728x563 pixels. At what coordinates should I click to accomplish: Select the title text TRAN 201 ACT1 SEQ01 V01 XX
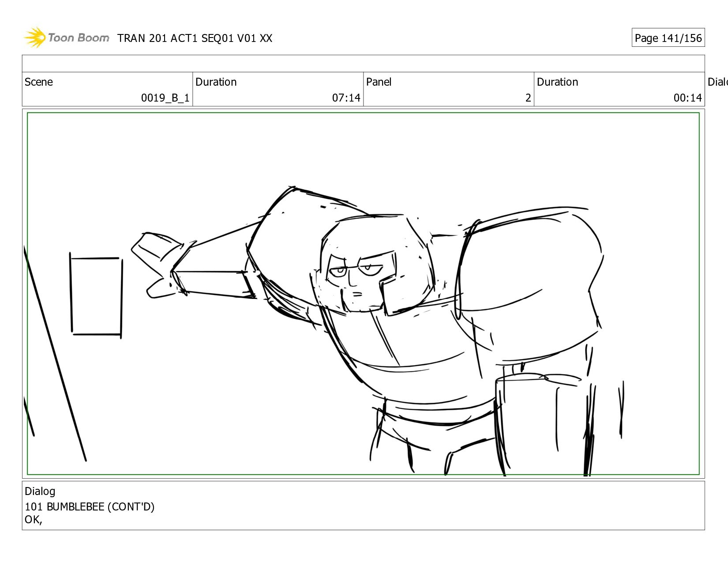tap(195, 38)
